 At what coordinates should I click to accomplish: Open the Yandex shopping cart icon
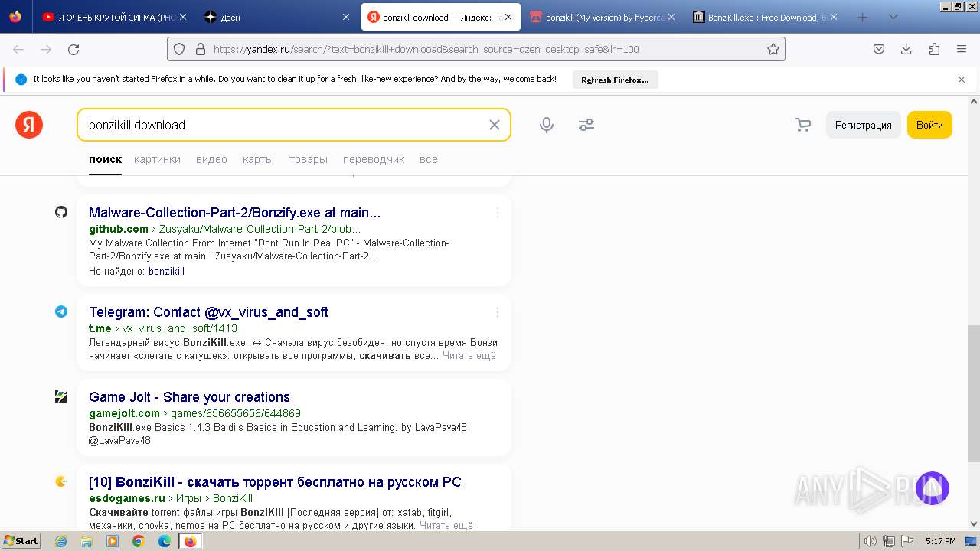point(802,125)
